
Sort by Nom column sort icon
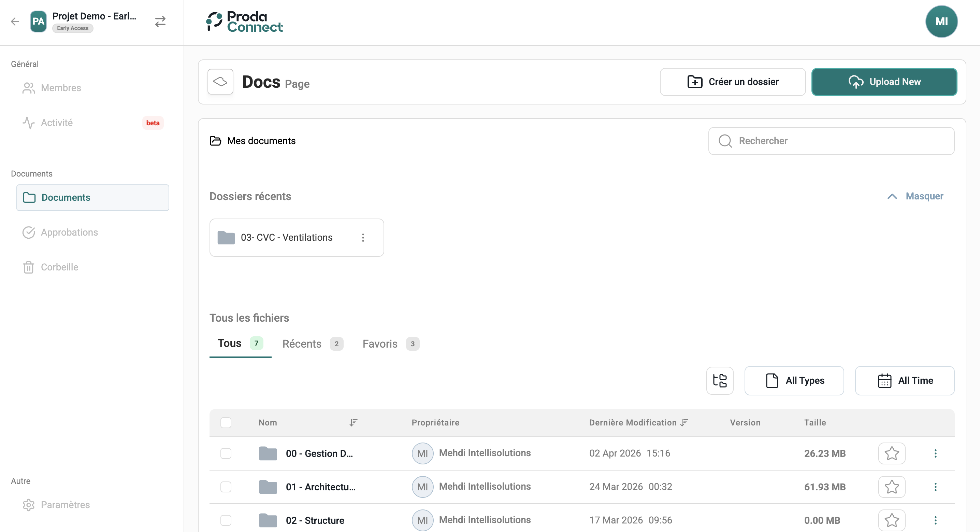coord(354,422)
